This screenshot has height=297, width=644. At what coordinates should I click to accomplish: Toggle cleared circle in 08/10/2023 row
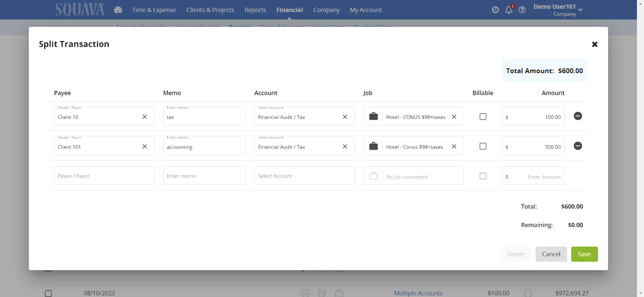[x=528, y=293]
